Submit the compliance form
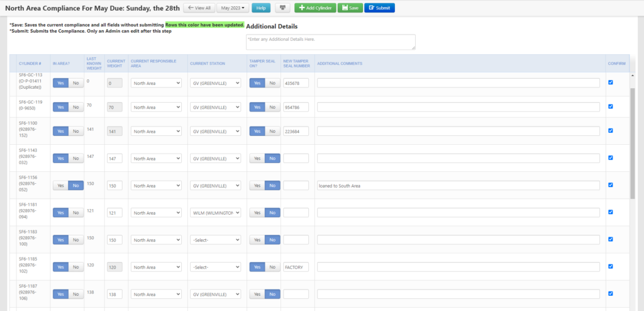This screenshot has width=644, height=311. (379, 8)
